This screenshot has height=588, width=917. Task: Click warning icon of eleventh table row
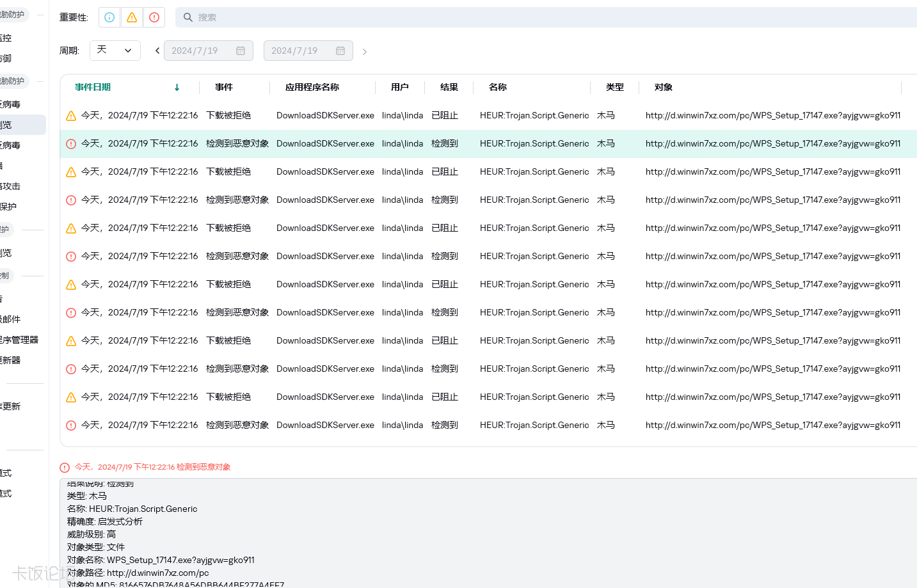coord(71,397)
